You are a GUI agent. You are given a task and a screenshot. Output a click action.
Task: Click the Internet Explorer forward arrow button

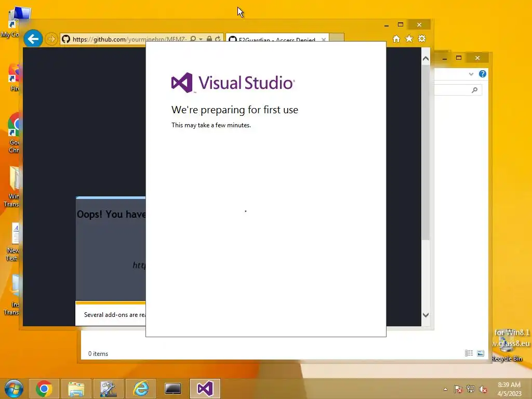(x=51, y=39)
